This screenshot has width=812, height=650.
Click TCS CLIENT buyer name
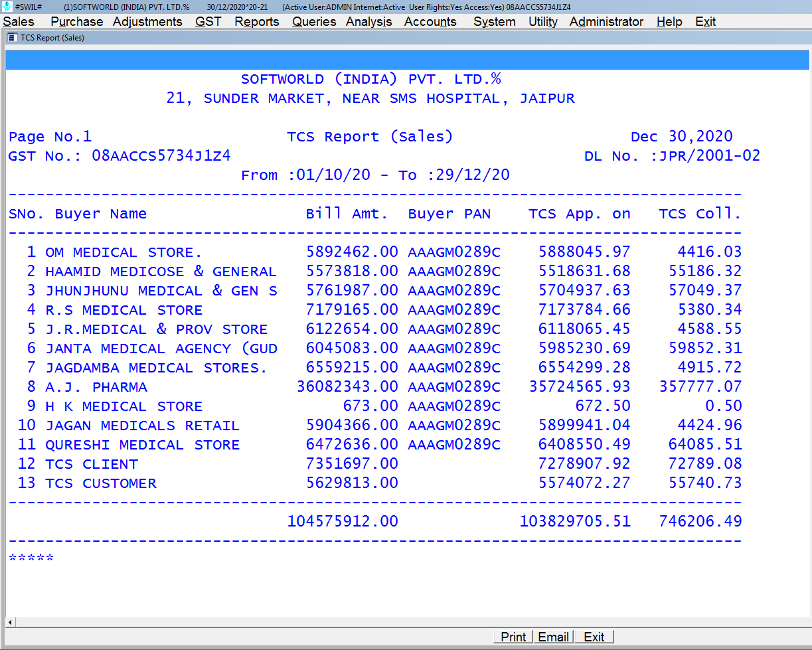92,464
